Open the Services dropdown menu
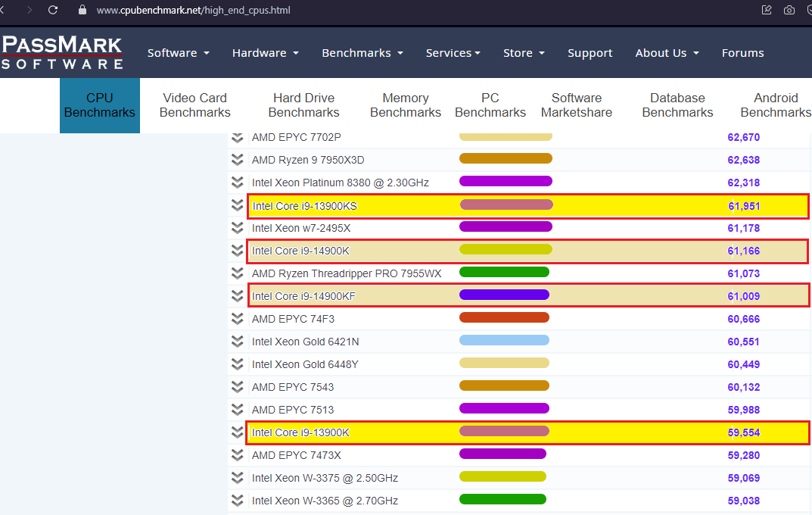The width and height of the screenshot is (812, 515). (x=453, y=53)
